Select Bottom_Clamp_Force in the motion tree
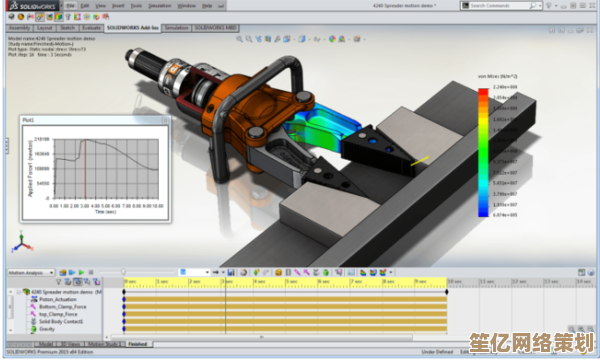The width and height of the screenshot is (600, 361). [63, 307]
